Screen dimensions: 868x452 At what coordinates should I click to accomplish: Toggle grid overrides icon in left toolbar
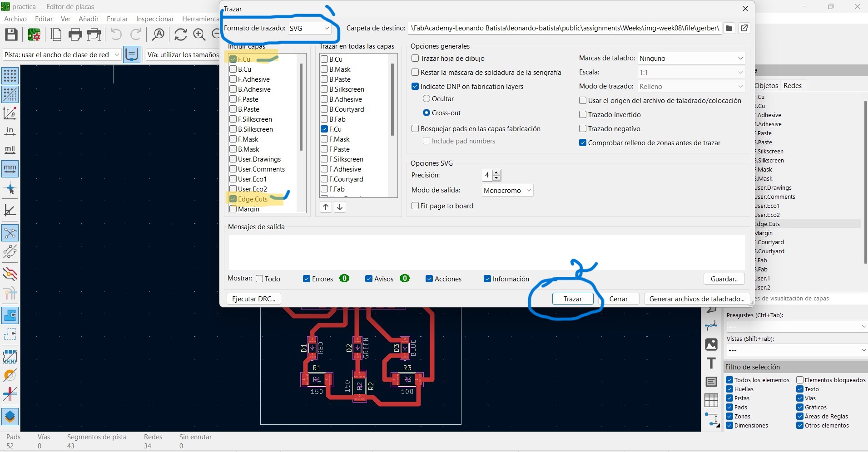point(10,94)
